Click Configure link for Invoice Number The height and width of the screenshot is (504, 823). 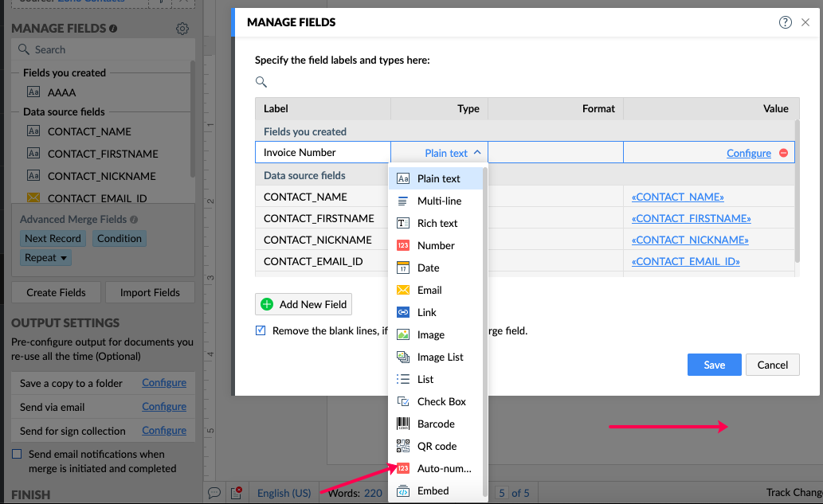(748, 153)
